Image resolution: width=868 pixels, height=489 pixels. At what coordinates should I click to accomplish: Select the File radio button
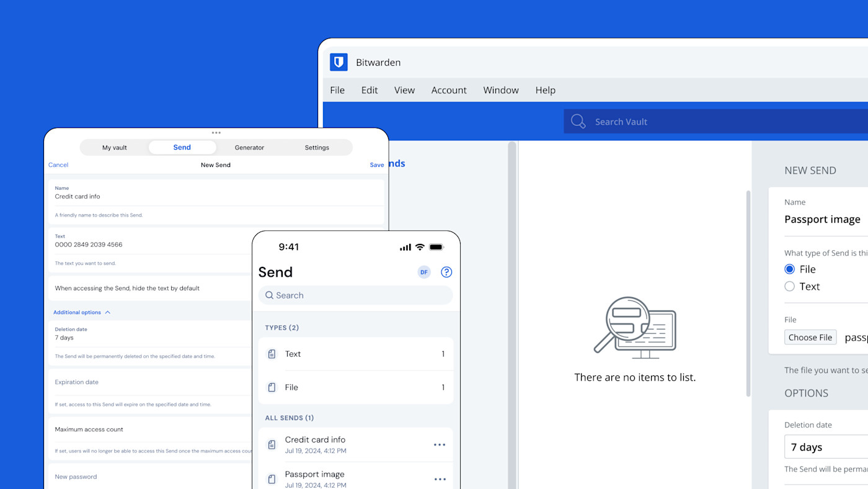[789, 269]
